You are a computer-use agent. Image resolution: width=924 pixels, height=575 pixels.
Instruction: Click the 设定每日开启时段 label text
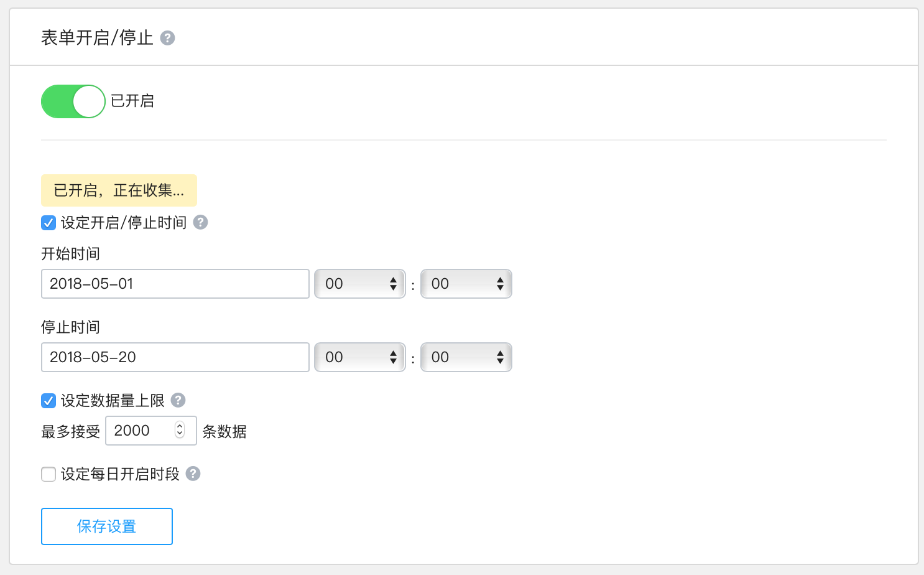[120, 474]
